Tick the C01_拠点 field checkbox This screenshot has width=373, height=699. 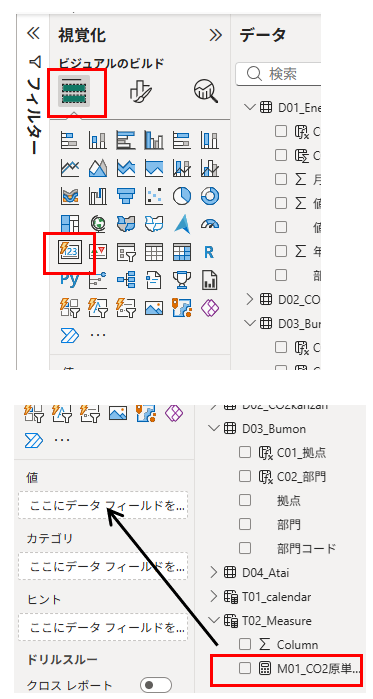245,452
